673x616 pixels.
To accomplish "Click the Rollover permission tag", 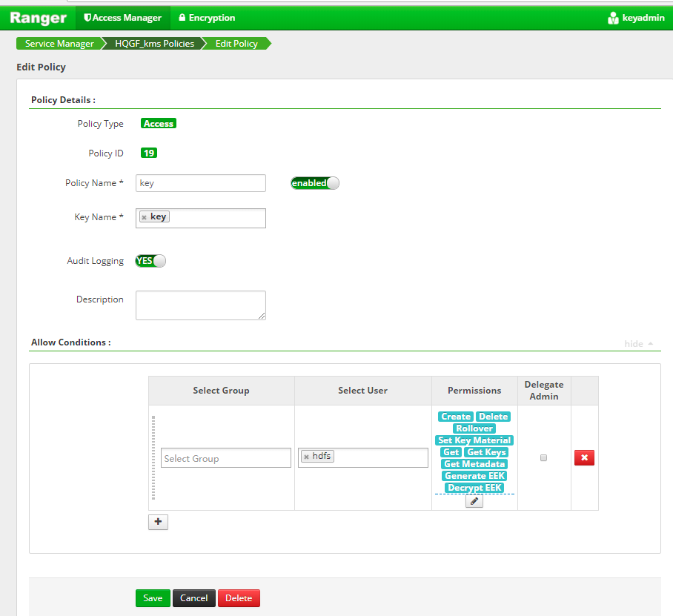I will (x=474, y=428).
